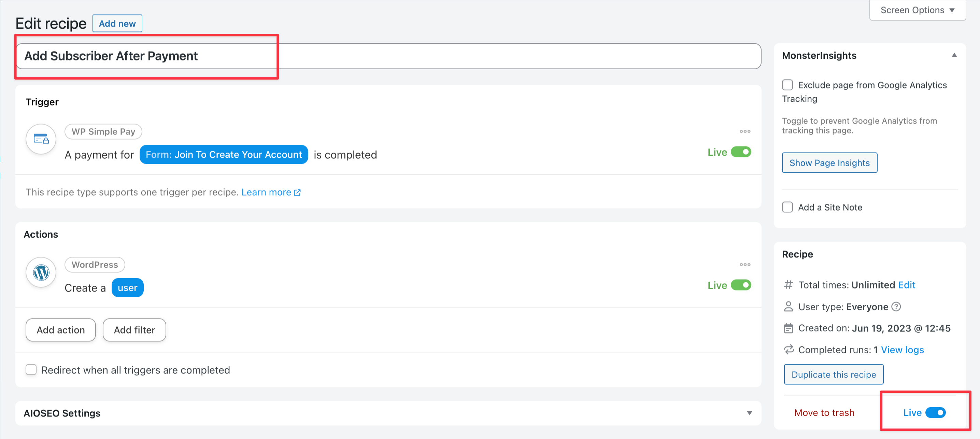Click the Add action button
Screen dimensions: 980x439
pyautogui.click(x=61, y=330)
